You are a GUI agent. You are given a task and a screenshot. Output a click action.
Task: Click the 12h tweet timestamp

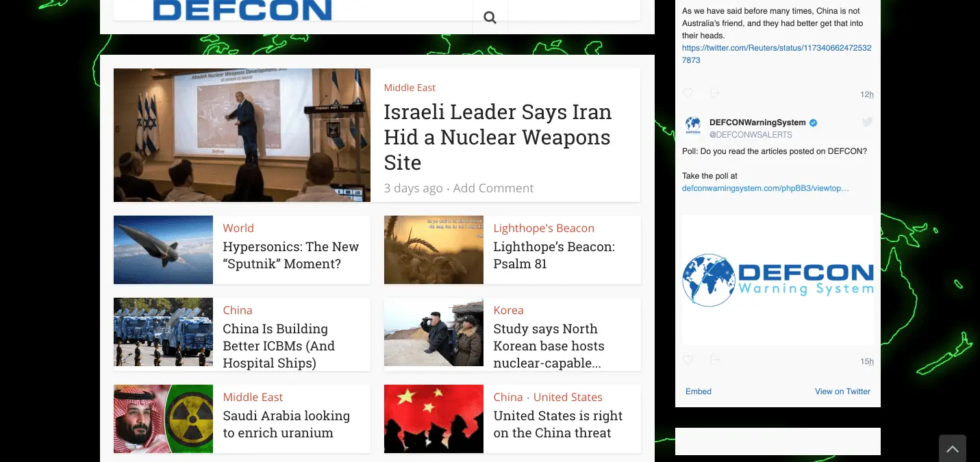(867, 94)
